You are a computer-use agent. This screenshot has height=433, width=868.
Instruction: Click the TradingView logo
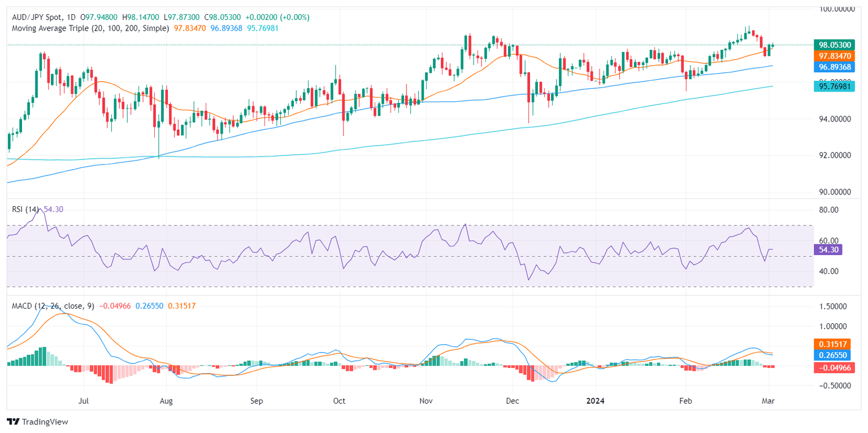(x=37, y=422)
